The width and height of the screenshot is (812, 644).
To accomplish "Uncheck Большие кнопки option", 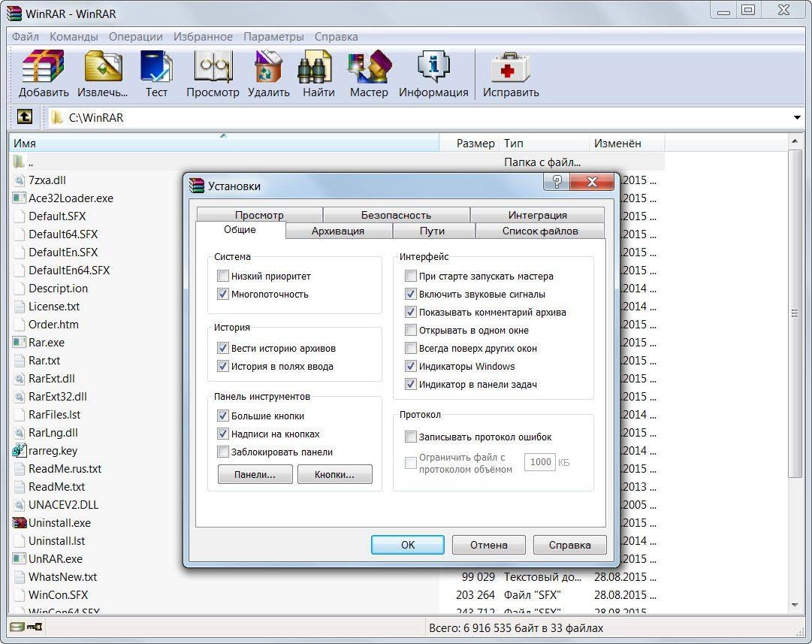I will [222, 416].
